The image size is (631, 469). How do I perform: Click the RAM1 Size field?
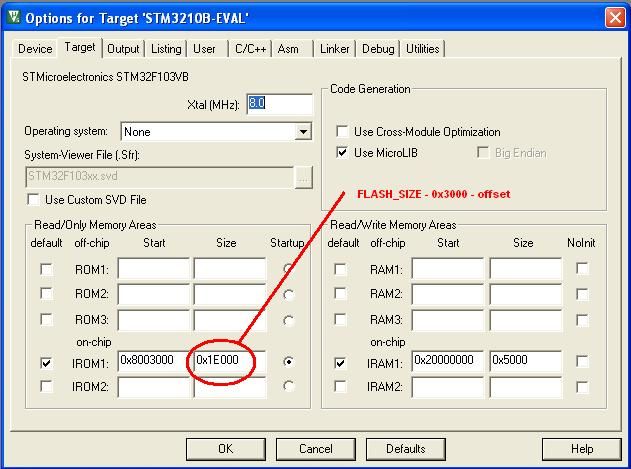coord(525,269)
